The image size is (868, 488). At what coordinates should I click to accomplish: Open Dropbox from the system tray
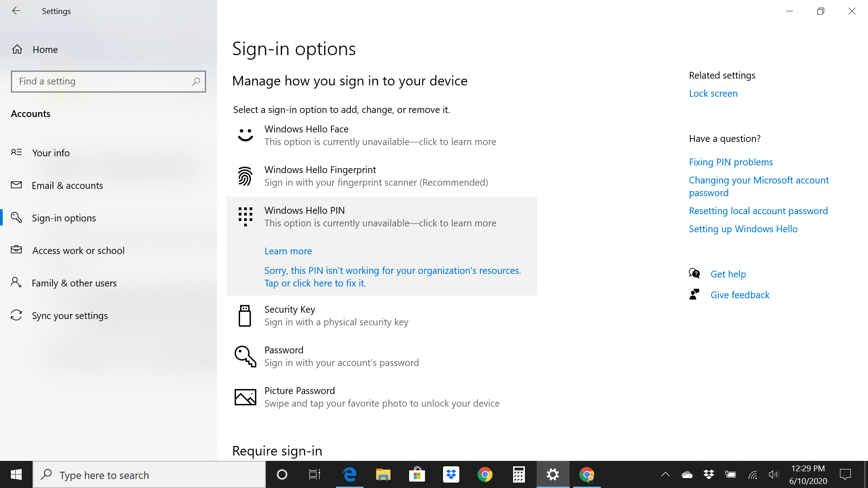point(708,474)
